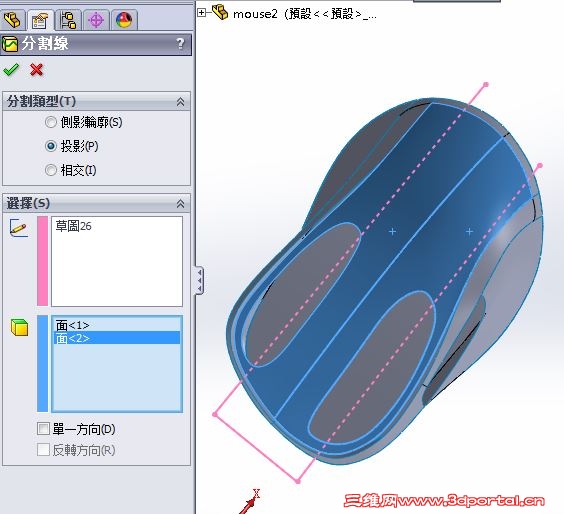Enable the 單一方向(D) checkbox
Viewport: 564px width, 514px height.
click(x=44, y=428)
